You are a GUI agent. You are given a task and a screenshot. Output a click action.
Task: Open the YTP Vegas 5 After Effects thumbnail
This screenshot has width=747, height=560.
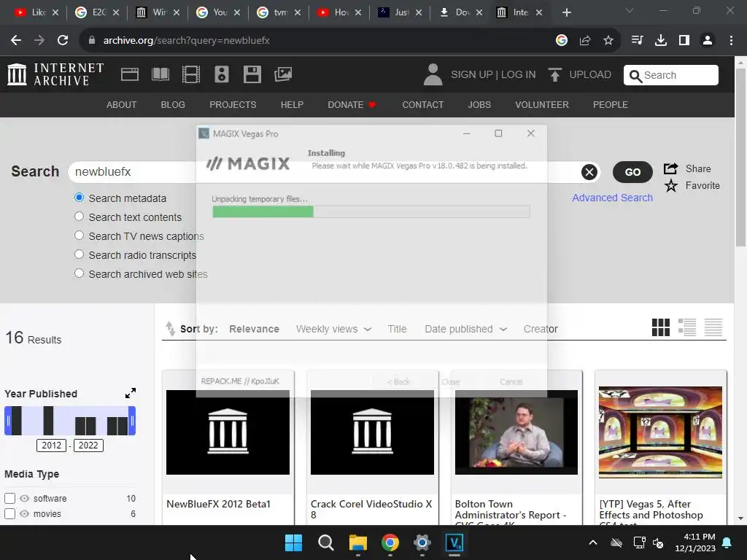[660, 432]
